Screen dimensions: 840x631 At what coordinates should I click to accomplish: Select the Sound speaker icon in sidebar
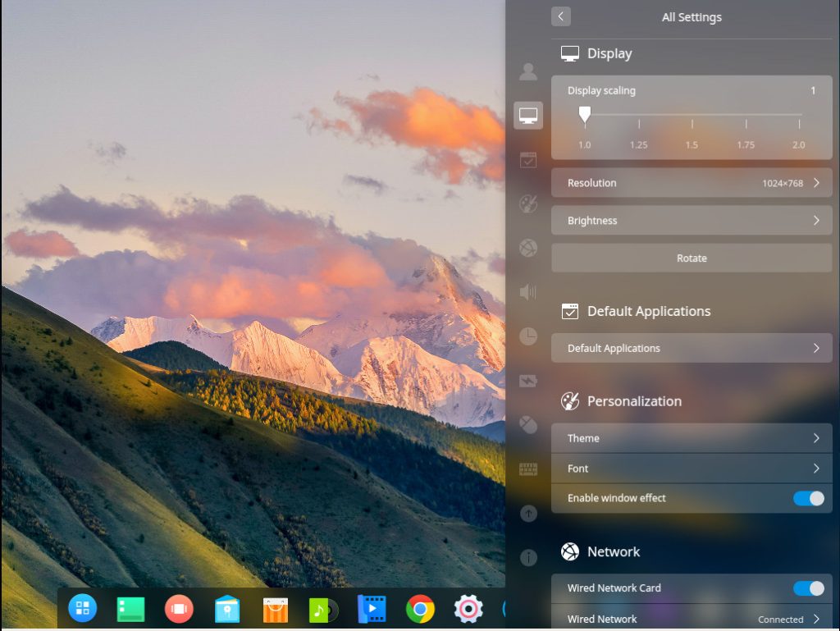click(x=527, y=291)
